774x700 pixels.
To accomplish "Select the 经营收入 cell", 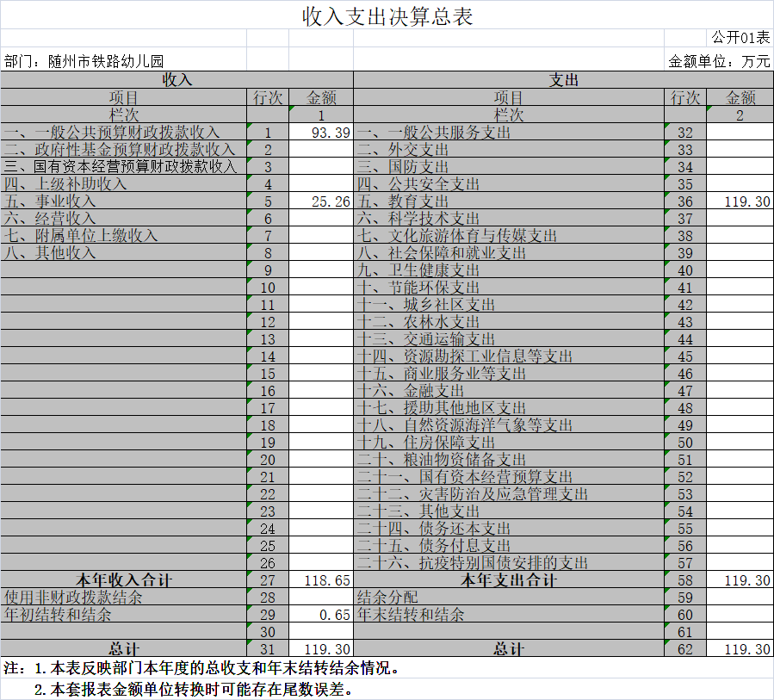I will tap(123, 218).
